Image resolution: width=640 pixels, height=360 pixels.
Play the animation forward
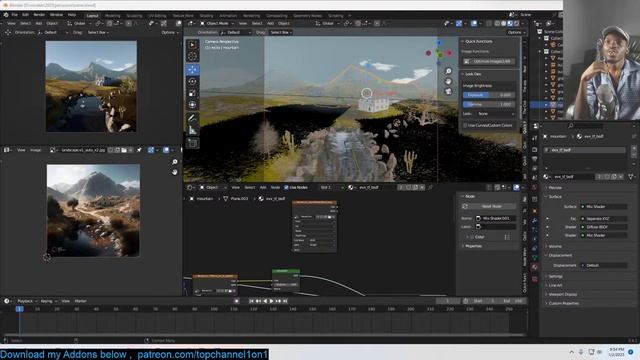pos(271,301)
